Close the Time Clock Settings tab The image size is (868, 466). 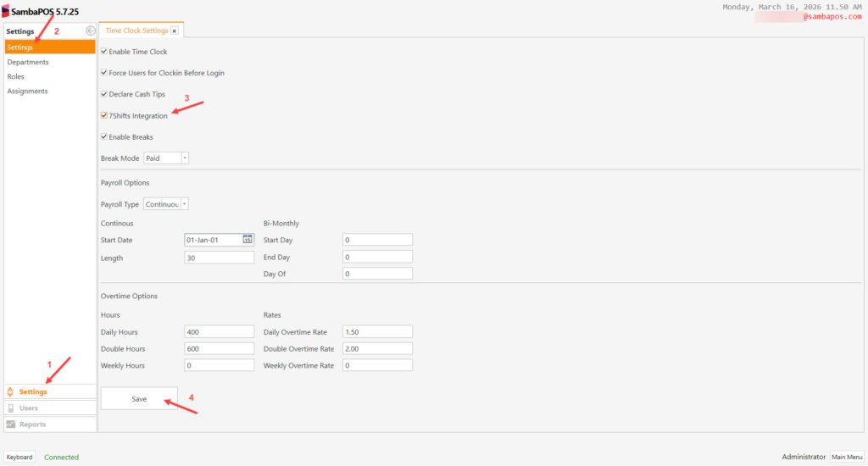175,31
